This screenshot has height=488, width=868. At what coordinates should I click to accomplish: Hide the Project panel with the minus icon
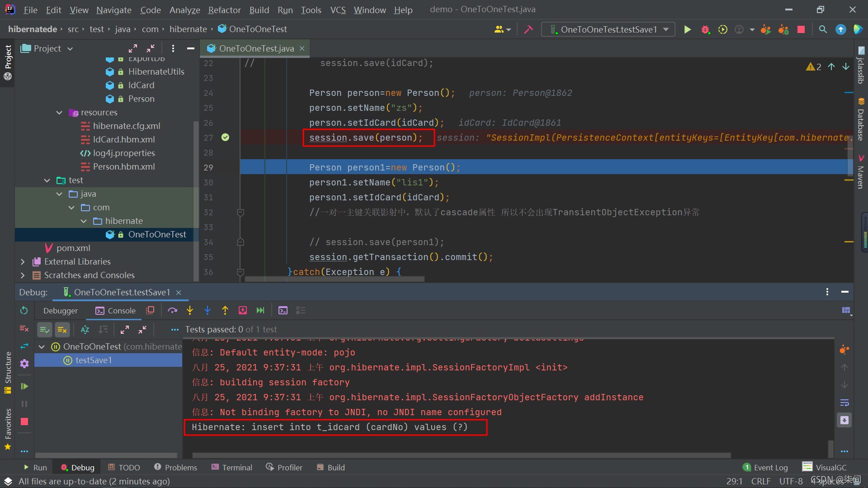pos(191,48)
